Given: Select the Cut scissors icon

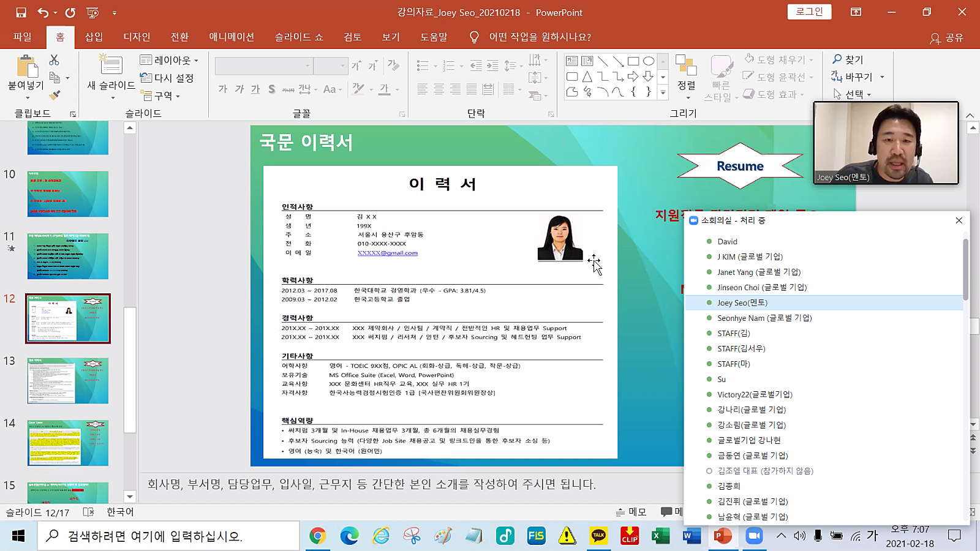Looking at the screenshot, I should tap(55, 60).
